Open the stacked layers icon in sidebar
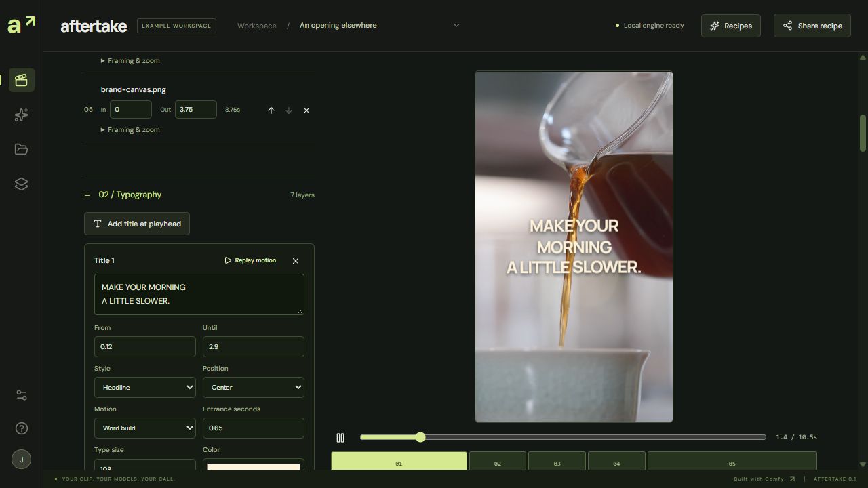 pos(21,184)
